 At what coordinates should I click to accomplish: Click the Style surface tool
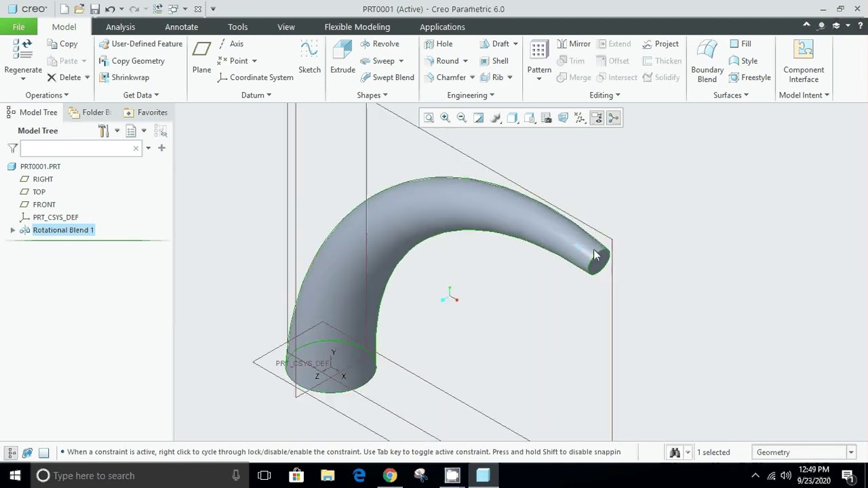coord(743,61)
